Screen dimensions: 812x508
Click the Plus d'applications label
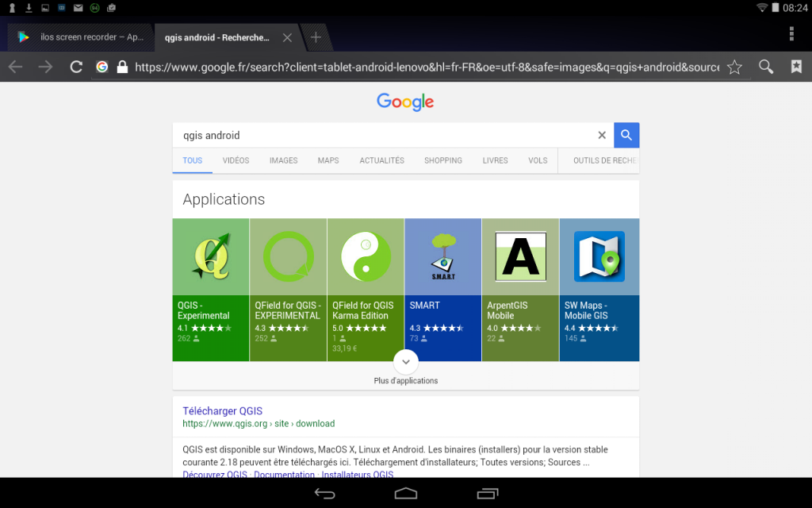(x=406, y=380)
